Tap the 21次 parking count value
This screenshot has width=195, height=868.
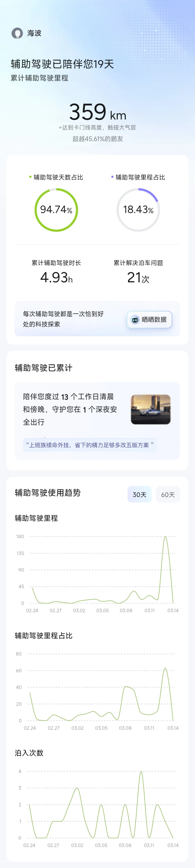click(x=138, y=278)
